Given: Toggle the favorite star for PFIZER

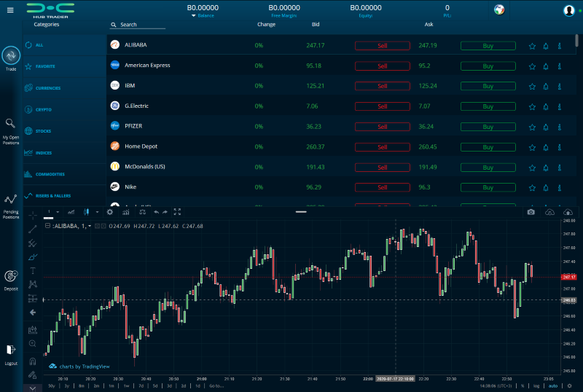Looking at the screenshot, I should click(x=532, y=128).
